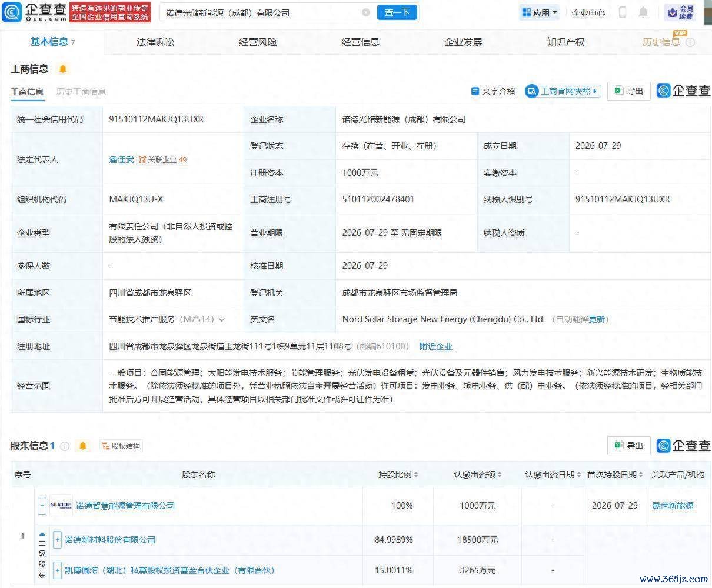
Task: Open notifications bell in the top bar
Action: [644, 12]
